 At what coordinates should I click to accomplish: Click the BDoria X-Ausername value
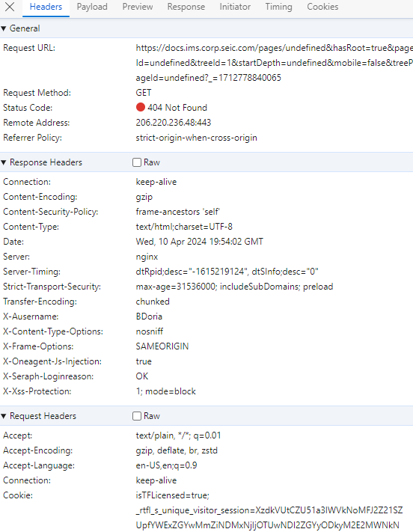pyautogui.click(x=149, y=317)
